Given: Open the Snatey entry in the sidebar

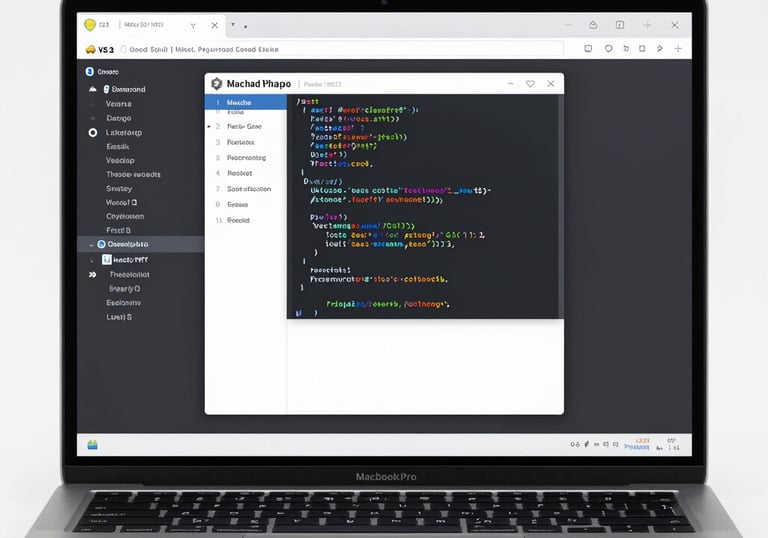Looking at the screenshot, I should pos(119,188).
